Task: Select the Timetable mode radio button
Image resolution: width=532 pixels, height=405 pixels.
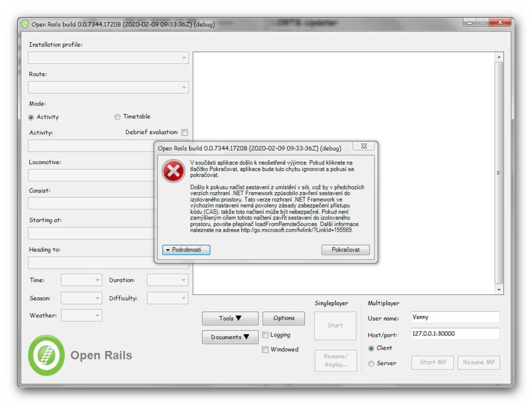Action: click(117, 117)
